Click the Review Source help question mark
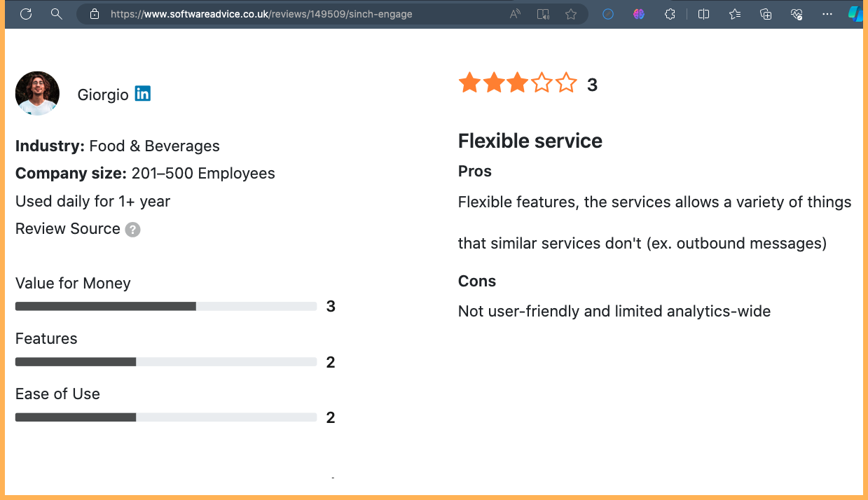Viewport: 868px width, 500px height. tap(132, 230)
